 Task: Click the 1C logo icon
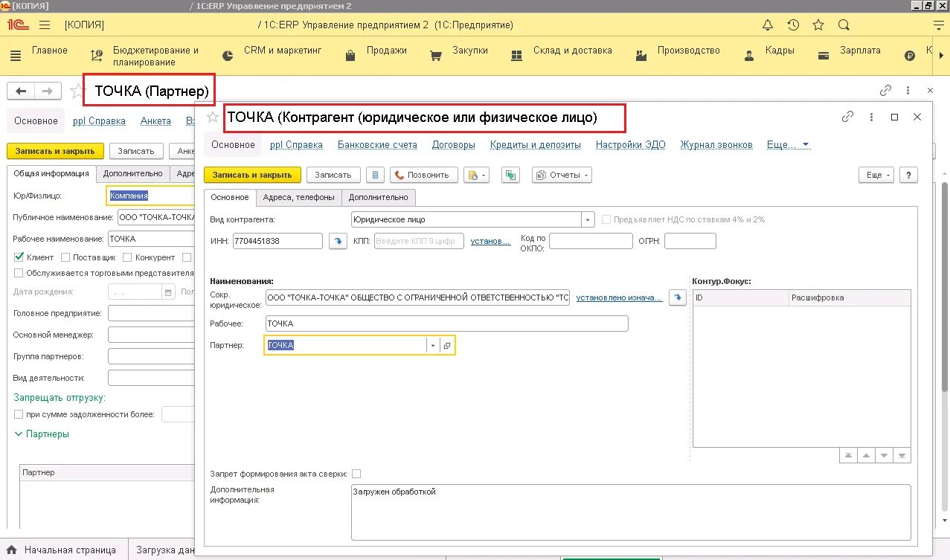(x=18, y=25)
